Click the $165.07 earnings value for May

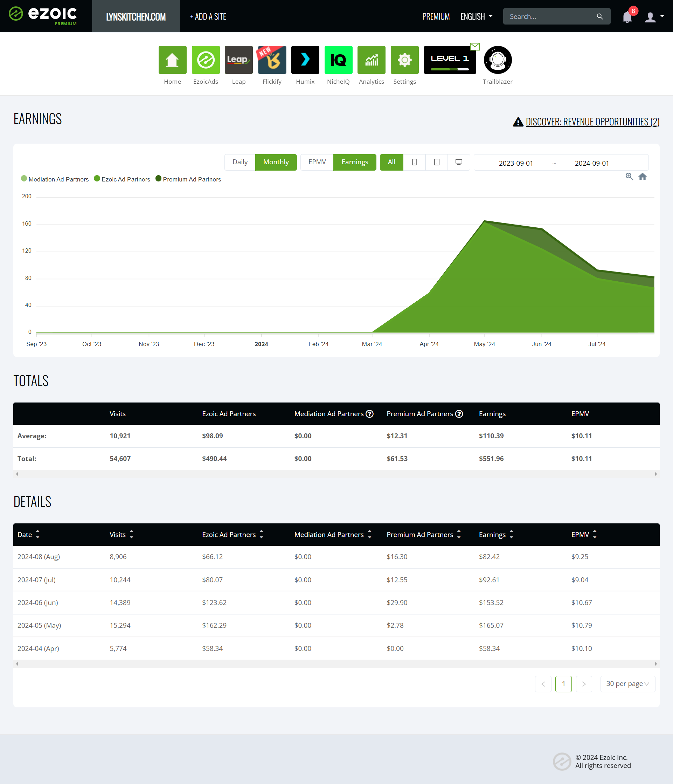[x=491, y=625]
